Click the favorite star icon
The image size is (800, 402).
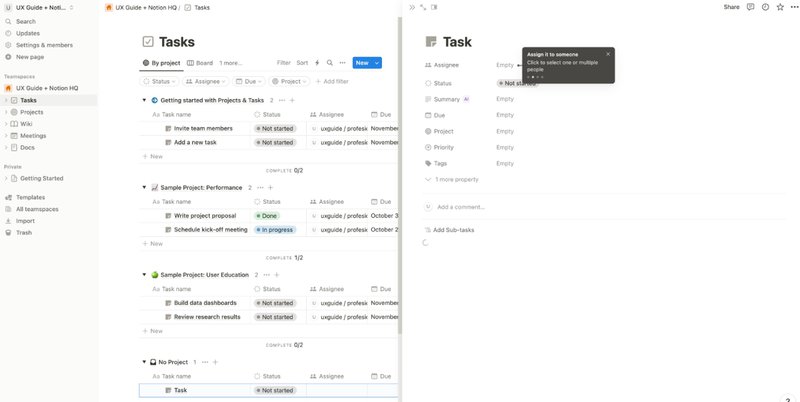pyautogui.click(x=779, y=7)
